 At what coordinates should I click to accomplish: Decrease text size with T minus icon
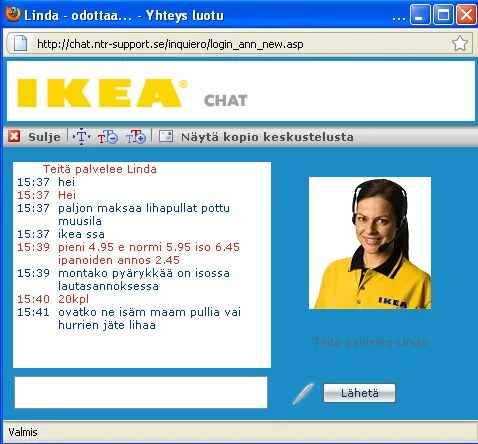click(108, 137)
